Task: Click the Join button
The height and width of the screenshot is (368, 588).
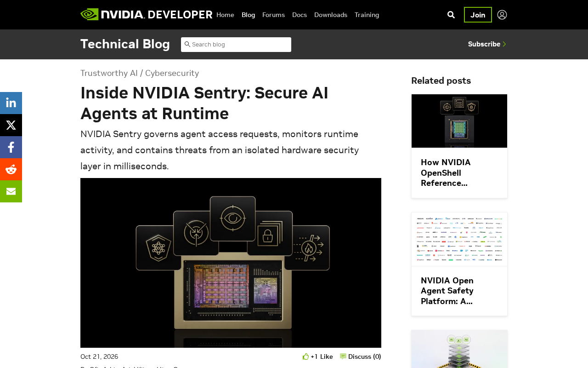Action: coord(478,15)
